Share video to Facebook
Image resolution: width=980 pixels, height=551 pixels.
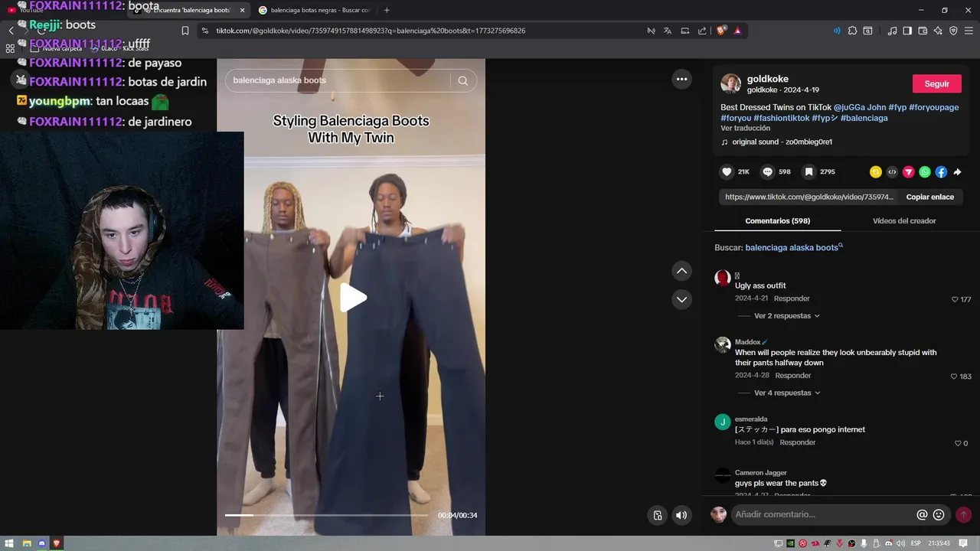[941, 172]
